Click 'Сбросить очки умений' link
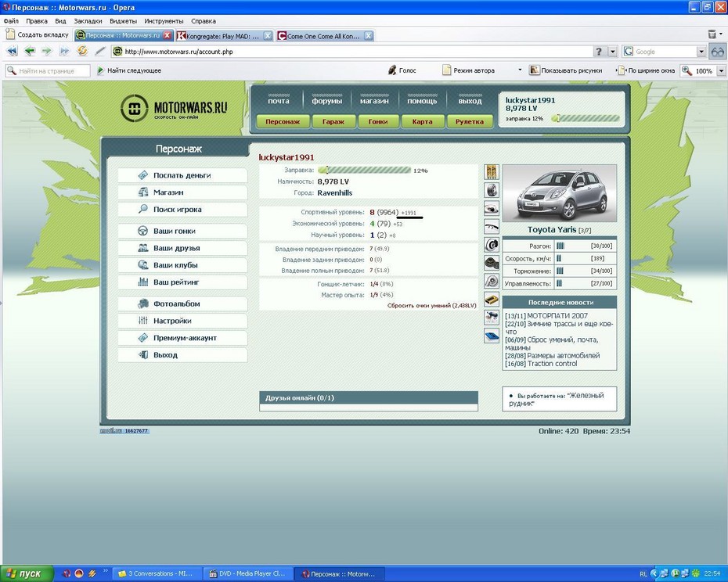 pyautogui.click(x=431, y=306)
